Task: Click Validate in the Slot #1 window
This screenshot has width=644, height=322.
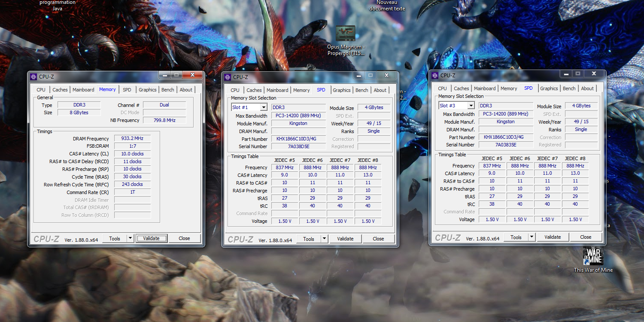Action: 345,239
